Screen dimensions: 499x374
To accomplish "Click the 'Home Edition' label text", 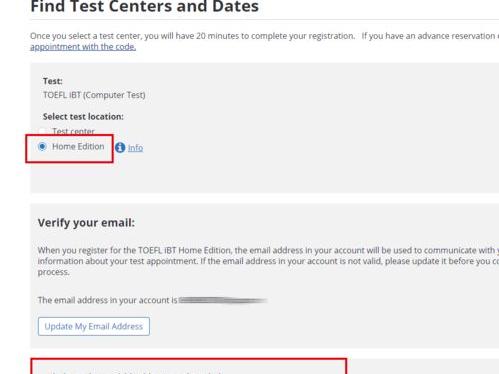I will (x=78, y=146).
